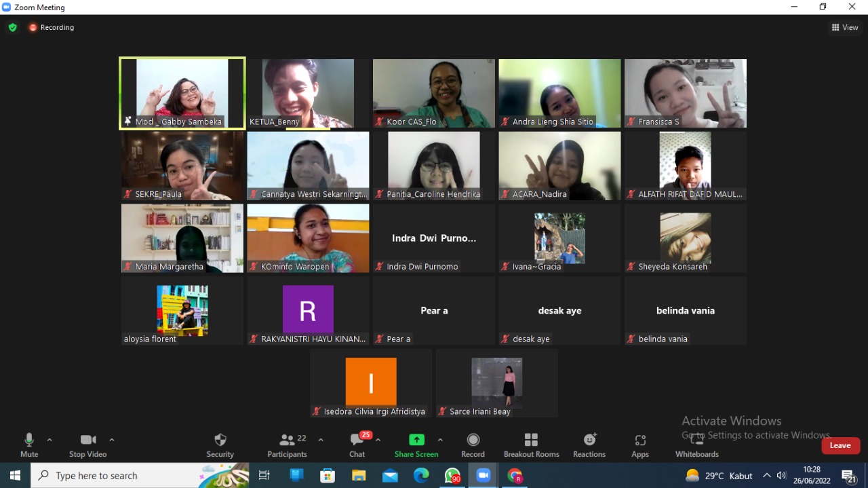The image size is (868, 488).
Task: Select Sheyeda Konsareh participant tile
Action: click(x=686, y=238)
